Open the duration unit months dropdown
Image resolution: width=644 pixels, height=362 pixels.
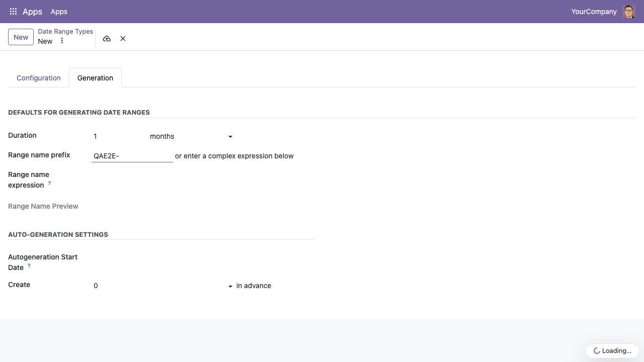tap(191, 136)
